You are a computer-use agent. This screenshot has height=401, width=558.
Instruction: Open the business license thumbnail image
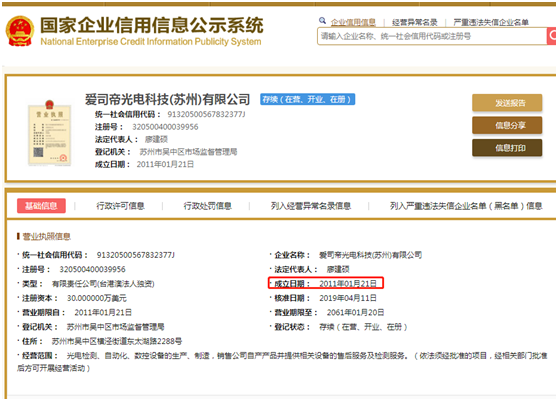point(49,133)
